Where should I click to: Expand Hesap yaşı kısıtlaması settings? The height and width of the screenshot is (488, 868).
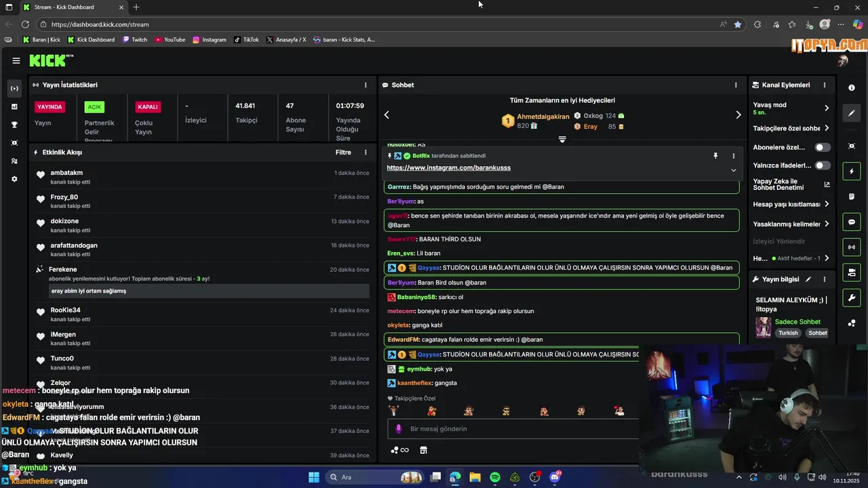[x=827, y=204]
